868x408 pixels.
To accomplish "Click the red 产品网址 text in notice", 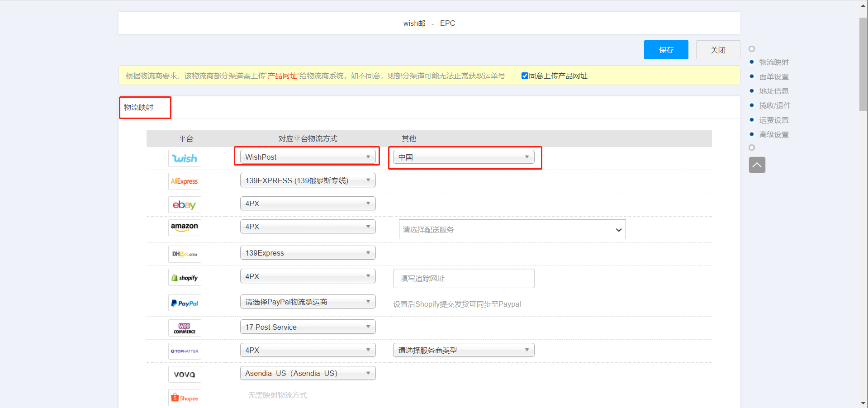I will [282, 76].
